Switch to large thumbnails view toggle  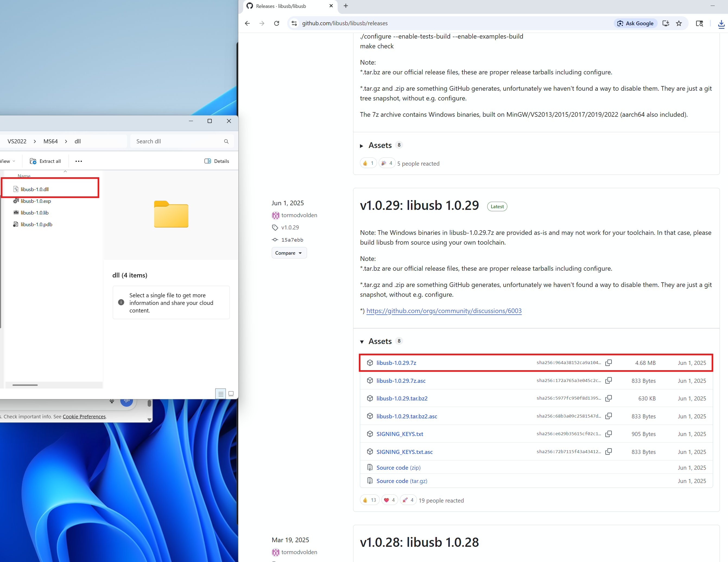click(x=231, y=394)
